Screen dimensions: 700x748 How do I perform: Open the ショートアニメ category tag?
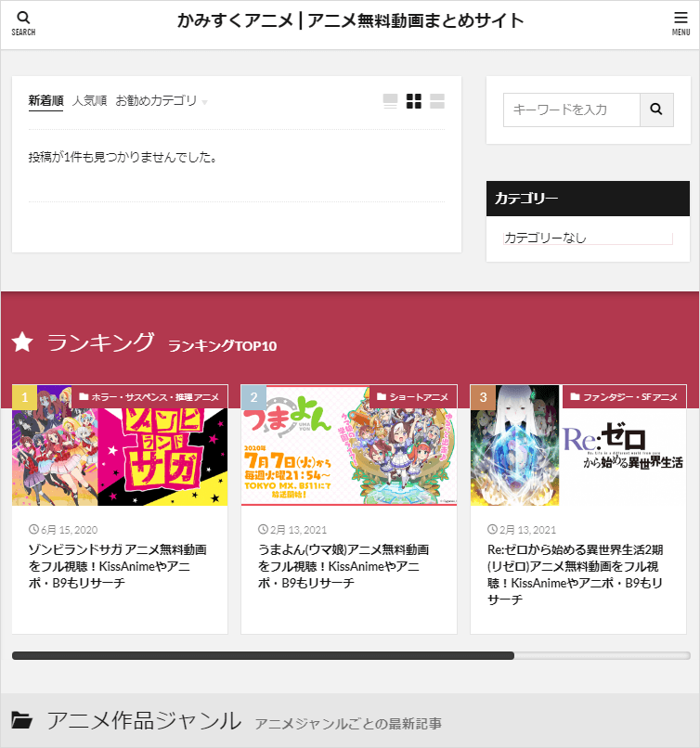(413, 397)
